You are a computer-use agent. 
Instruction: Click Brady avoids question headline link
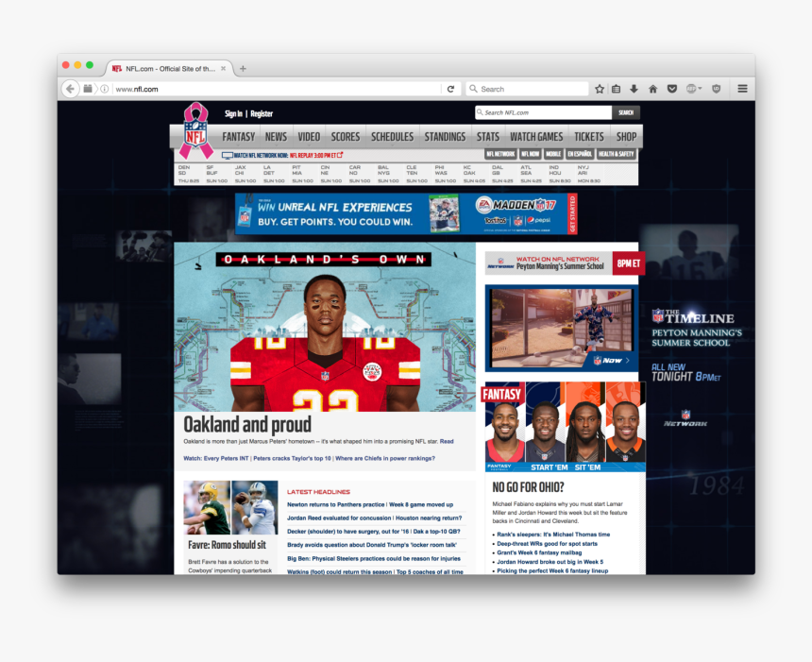pos(372,545)
